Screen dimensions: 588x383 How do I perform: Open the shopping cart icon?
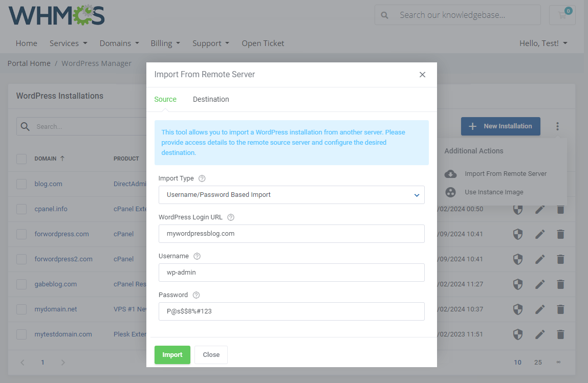(562, 15)
